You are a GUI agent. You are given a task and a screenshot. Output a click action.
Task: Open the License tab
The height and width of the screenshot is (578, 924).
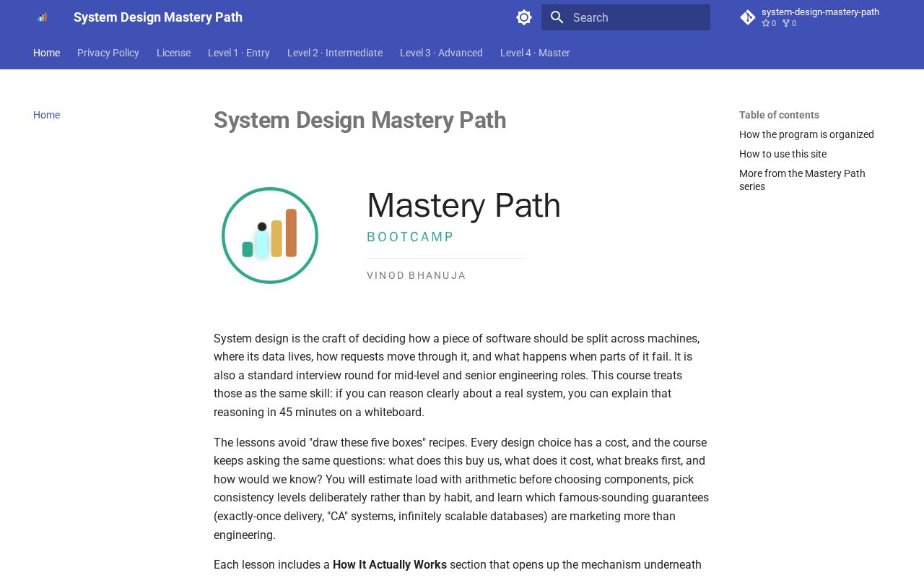pos(173,53)
